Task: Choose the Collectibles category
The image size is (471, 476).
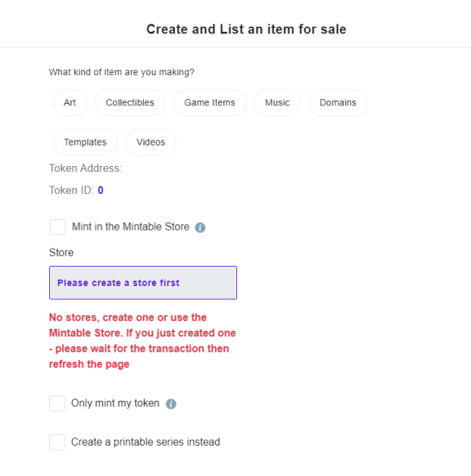Action: (130, 102)
